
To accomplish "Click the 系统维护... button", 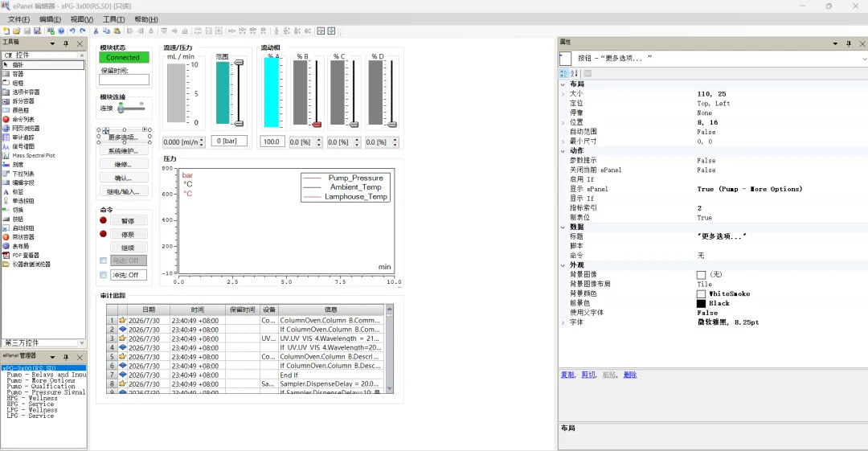I will (x=124, y=150).
